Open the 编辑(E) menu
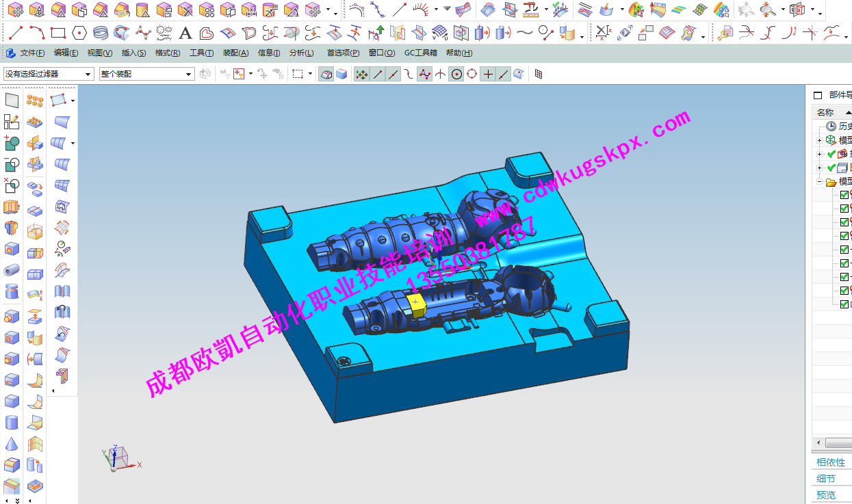 click(66, 53)
